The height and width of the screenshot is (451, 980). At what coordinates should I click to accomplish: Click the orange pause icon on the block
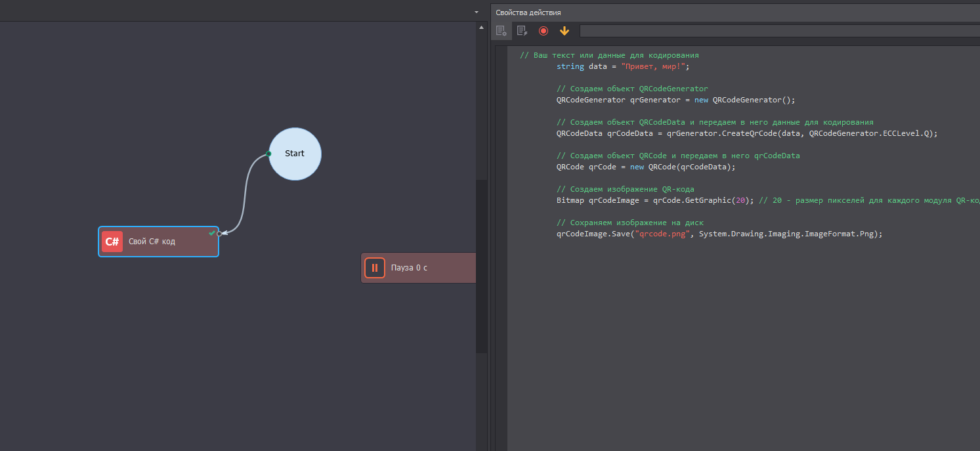pyautogui.click(x=375, y=268)
